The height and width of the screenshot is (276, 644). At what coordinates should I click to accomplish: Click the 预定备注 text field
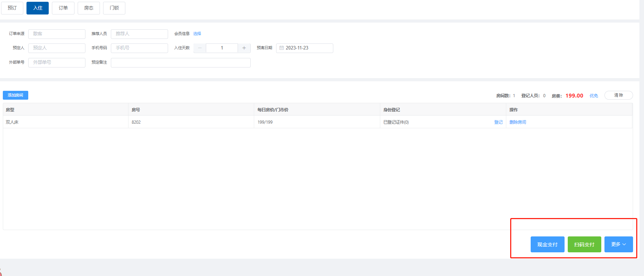(x=180, y=63)
